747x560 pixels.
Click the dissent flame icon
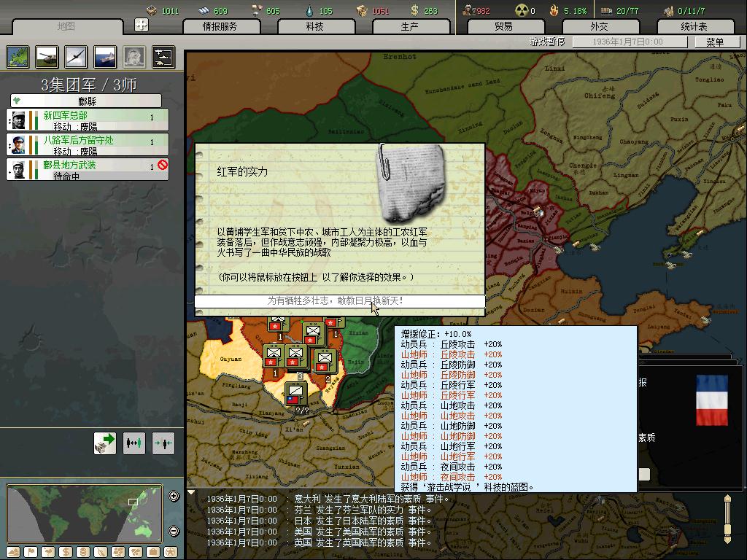coord(554,10)
